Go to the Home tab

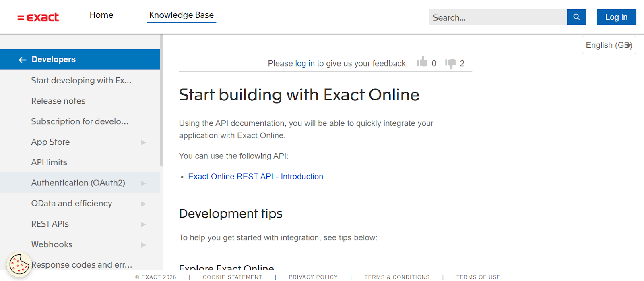pos(101,15)
